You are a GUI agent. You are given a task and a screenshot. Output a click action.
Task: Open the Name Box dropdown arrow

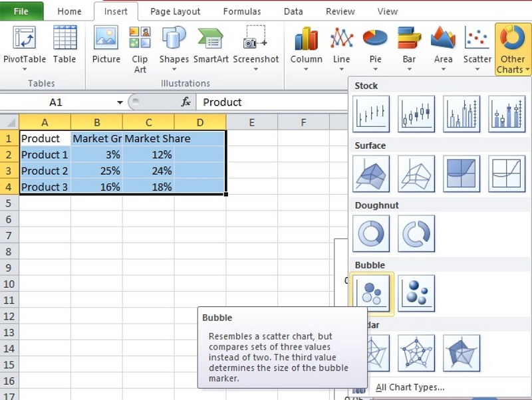[120, 102]
